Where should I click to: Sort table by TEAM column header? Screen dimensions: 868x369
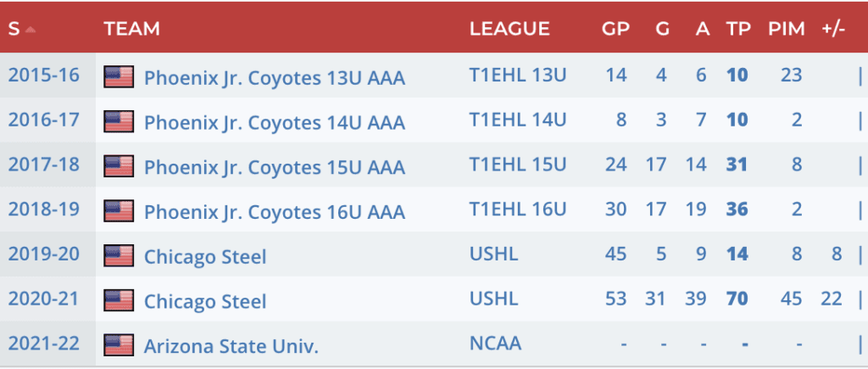(x=131, y=29)
